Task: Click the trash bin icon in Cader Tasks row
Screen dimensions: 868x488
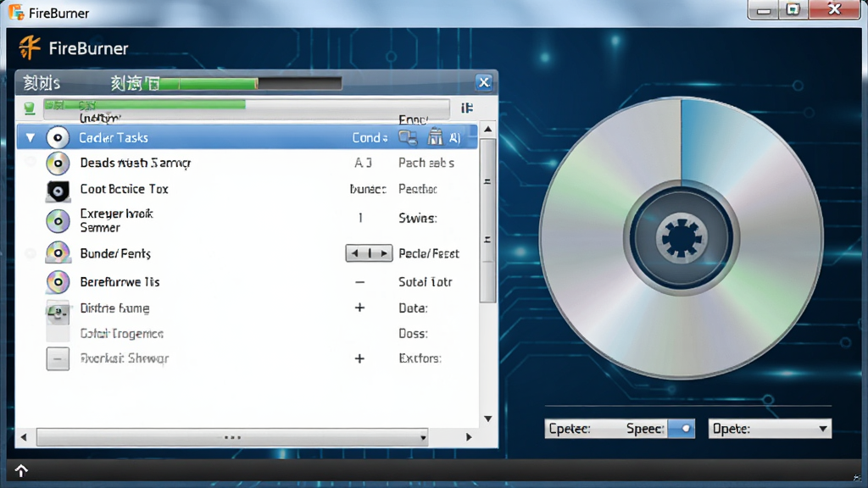Action: (x=435, y=136)
